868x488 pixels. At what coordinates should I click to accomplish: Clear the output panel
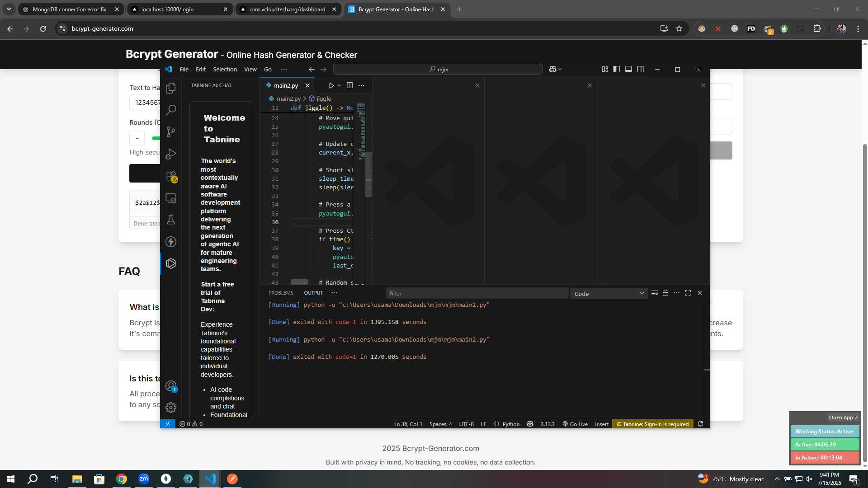click(654, 293)
